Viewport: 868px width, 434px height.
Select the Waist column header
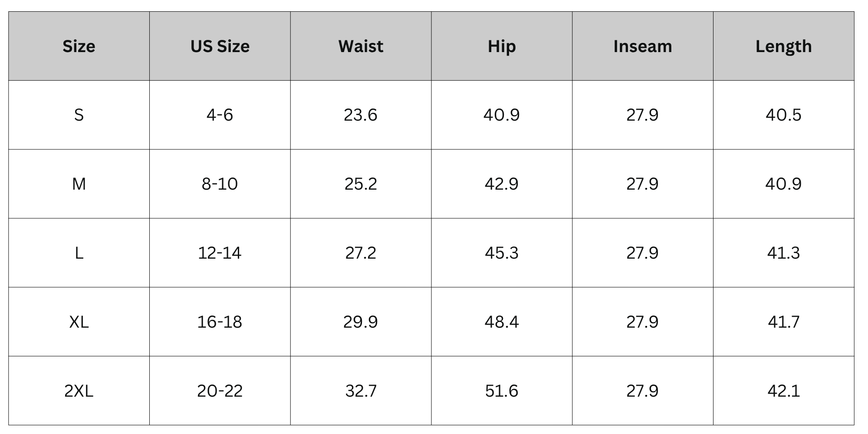click(x=361, y=46)
